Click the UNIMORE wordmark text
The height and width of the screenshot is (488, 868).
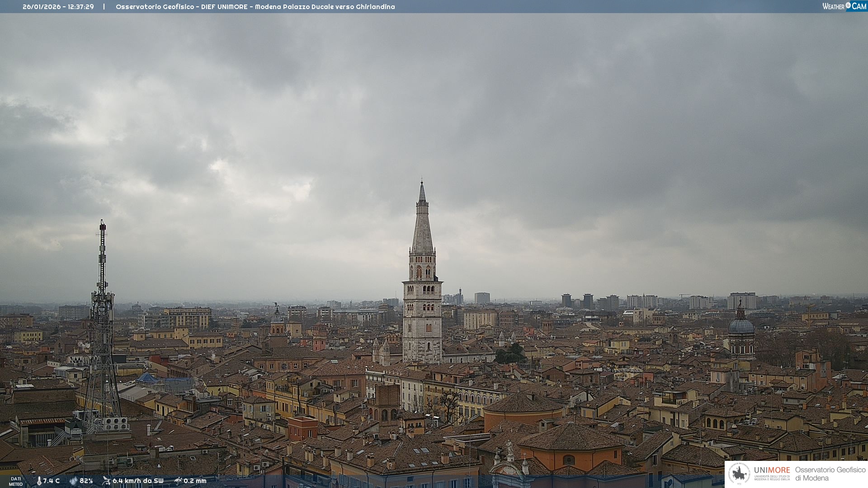coord(772,470)
